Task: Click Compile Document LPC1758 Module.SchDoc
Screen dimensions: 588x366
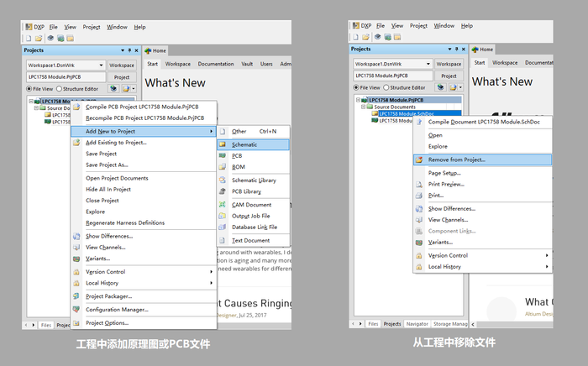Action: (x=483, y=122)
